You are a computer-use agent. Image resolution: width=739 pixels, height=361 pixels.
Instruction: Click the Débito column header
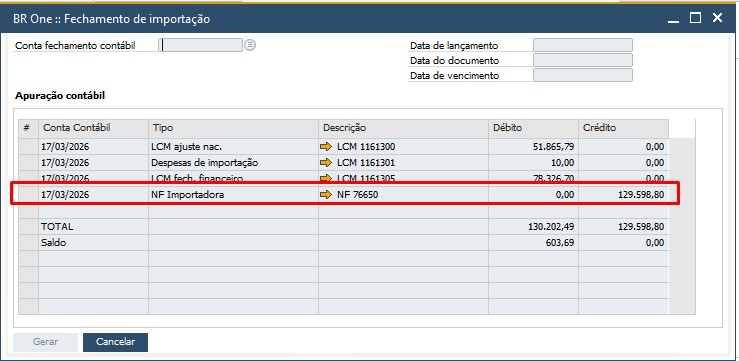(534, 128)
